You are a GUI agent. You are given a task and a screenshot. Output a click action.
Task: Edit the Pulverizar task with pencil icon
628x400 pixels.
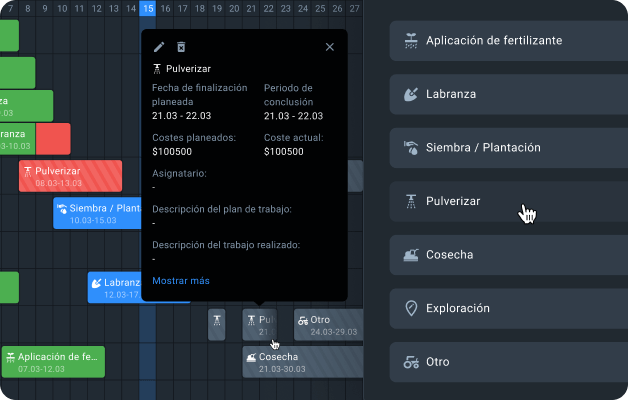click(x=159, y=47)
